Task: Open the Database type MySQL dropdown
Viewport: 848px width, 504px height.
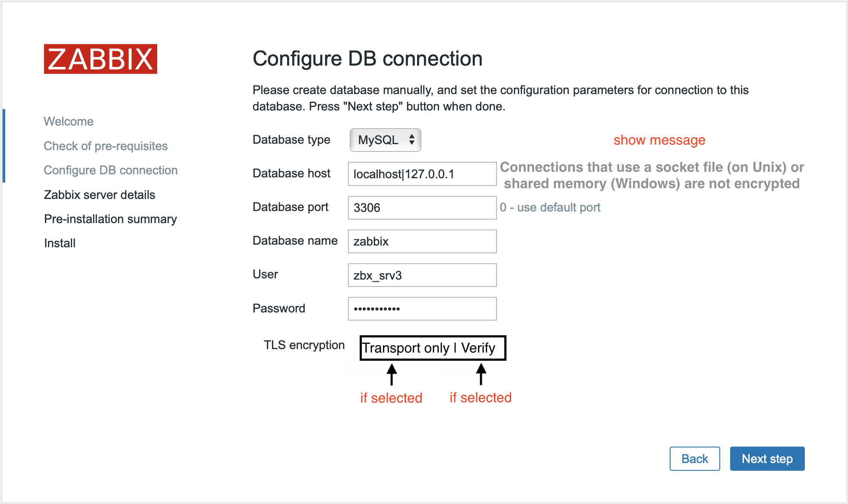Action: coord(385,140)
